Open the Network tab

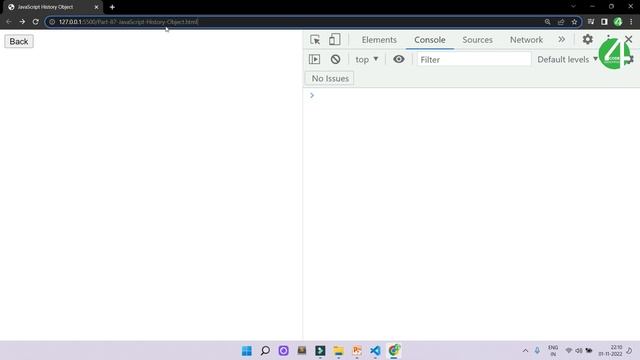[x=526, y=40]
